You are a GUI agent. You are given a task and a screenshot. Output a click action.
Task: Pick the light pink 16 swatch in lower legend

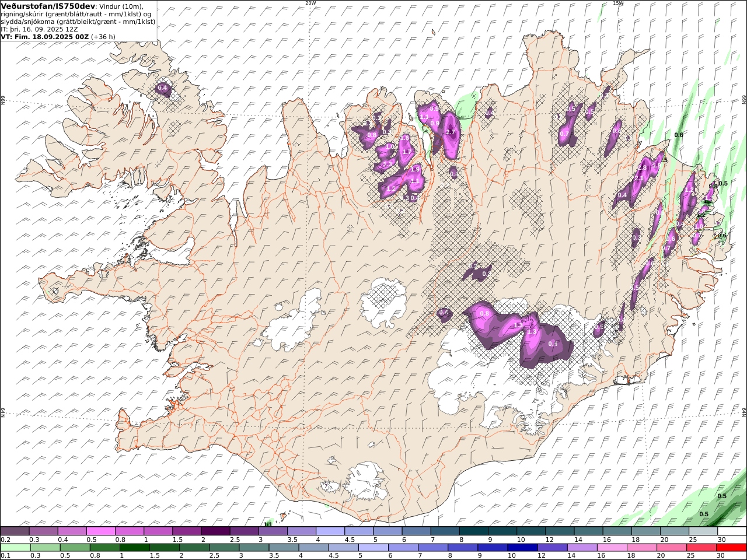coord(612,548)
